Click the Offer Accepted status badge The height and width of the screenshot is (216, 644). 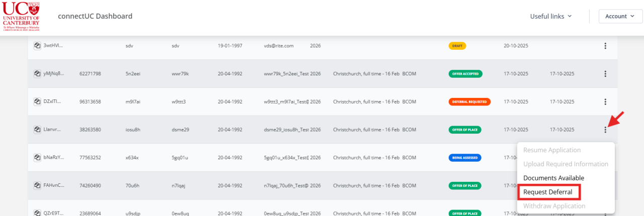click(x=465, y=74)
